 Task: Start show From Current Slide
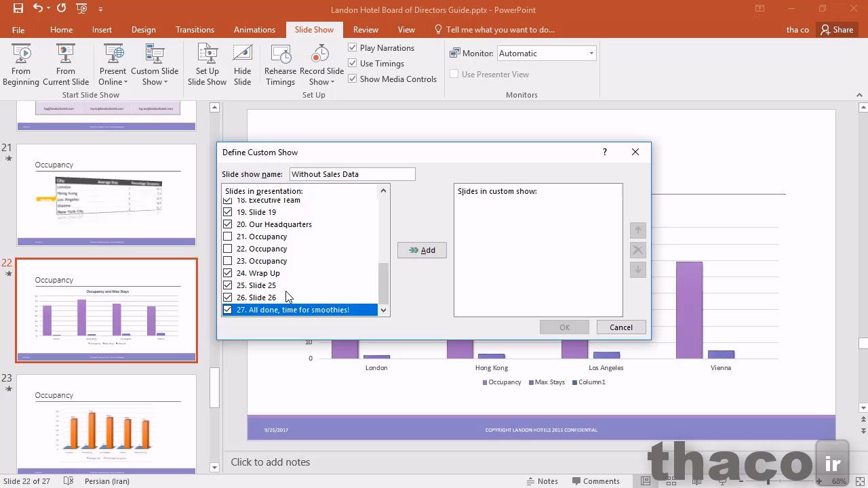coord(66,65)
